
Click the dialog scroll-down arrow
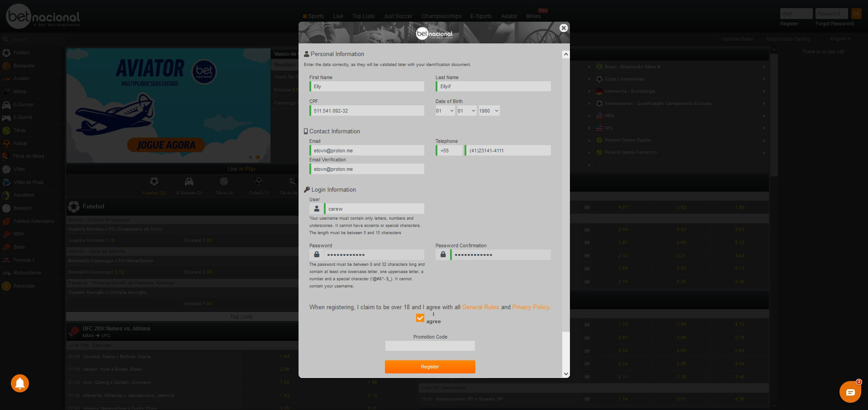tap(566, 374)
